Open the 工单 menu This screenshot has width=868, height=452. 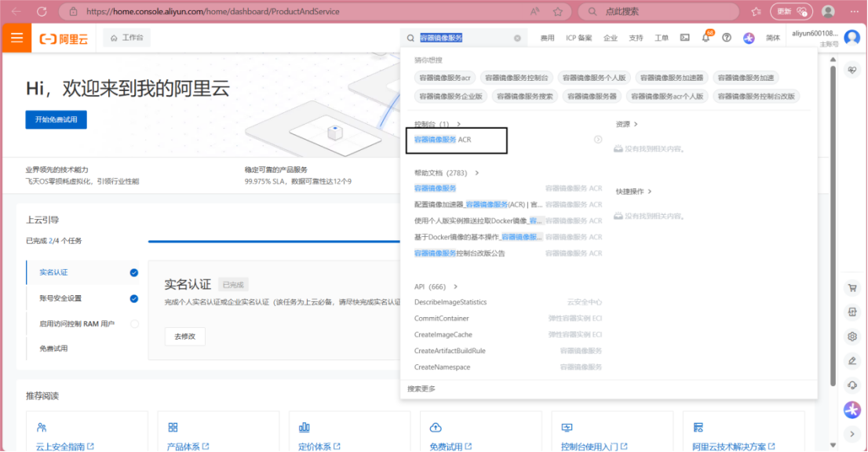coord(662,38)
